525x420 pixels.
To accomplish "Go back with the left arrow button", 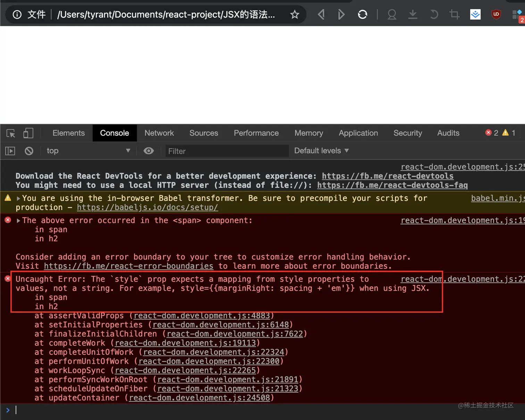I will point(321,15).
